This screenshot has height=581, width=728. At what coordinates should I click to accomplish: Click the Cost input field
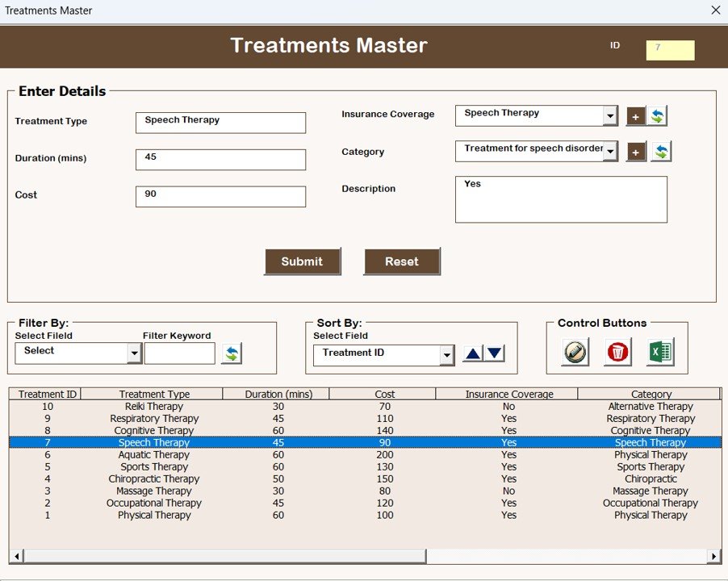click(220, 196)
